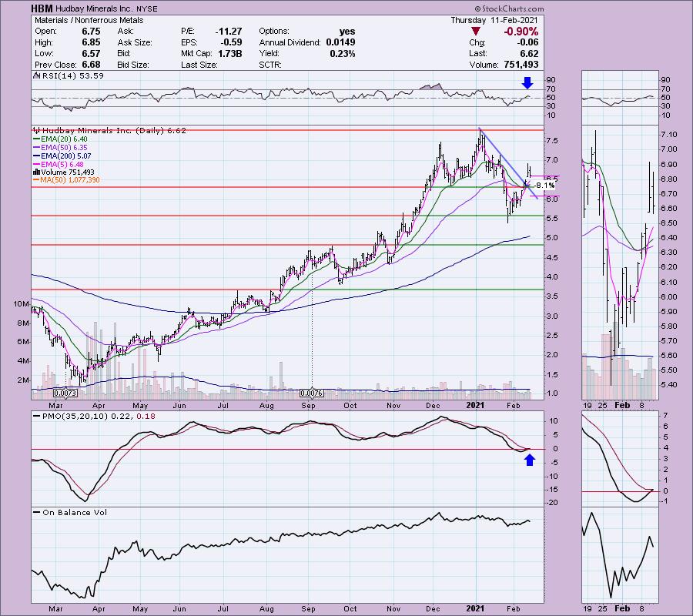Click the red down-triangle change indicator
693x616 pixels.
tap(476, 32)
